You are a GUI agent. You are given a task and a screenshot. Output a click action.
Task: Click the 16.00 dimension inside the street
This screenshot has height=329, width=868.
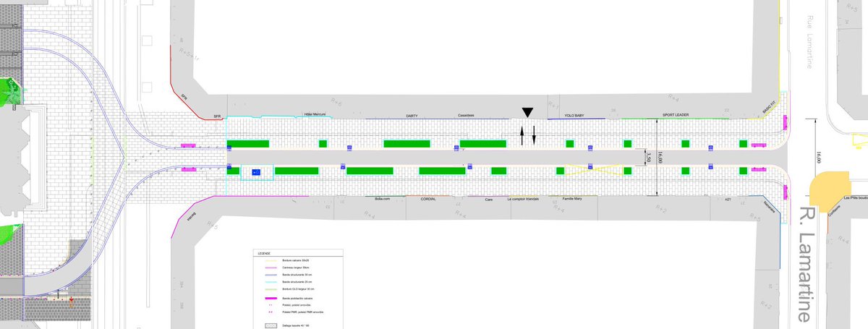659,158
